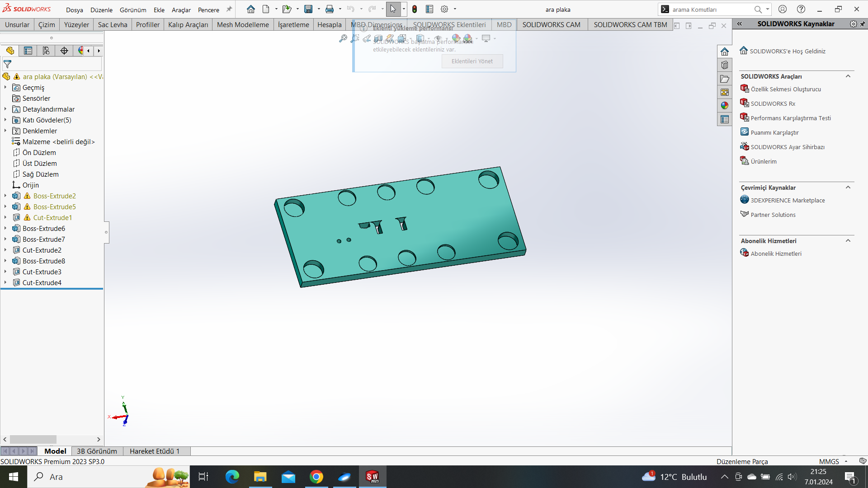Screen dimensions: 868x488
Task: Open the DimXpertManager crosshair tab
Action: [64, 51]
